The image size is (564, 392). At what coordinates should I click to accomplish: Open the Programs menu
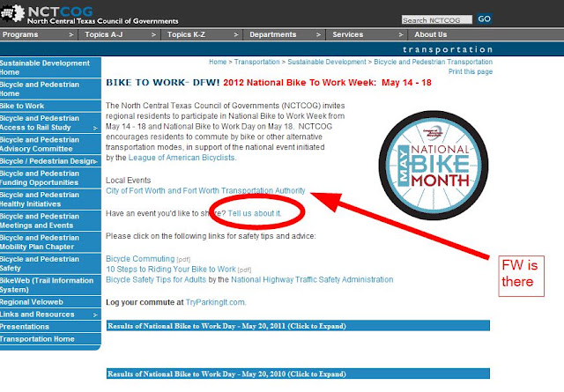(x=20, y=34)
